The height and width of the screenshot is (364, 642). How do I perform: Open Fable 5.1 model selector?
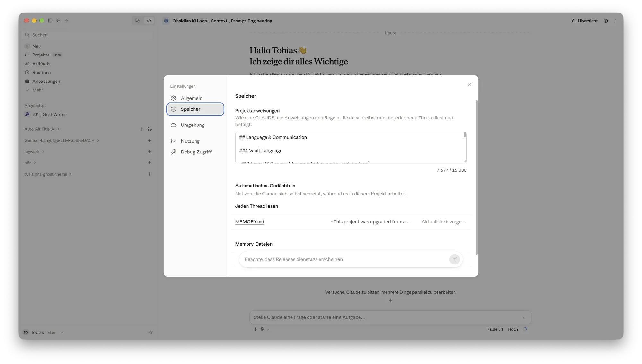495,329
